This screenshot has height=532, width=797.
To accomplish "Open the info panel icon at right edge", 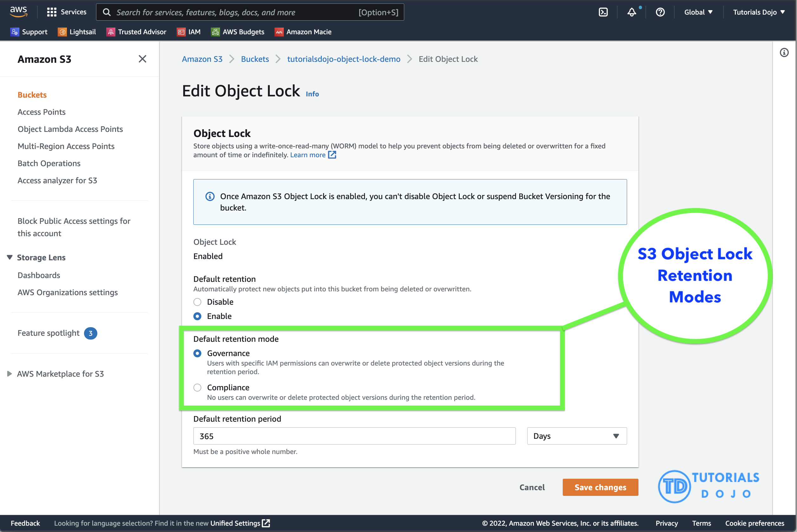I will 784,53.
